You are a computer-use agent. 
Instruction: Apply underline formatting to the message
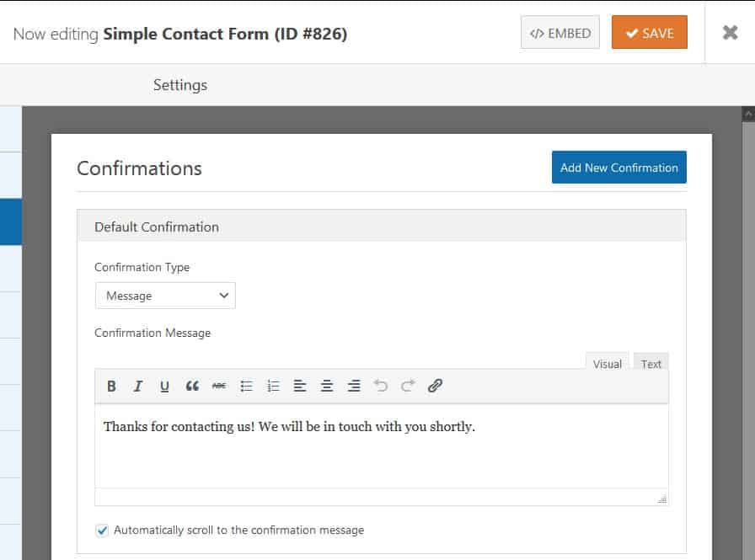pos(165,386)
